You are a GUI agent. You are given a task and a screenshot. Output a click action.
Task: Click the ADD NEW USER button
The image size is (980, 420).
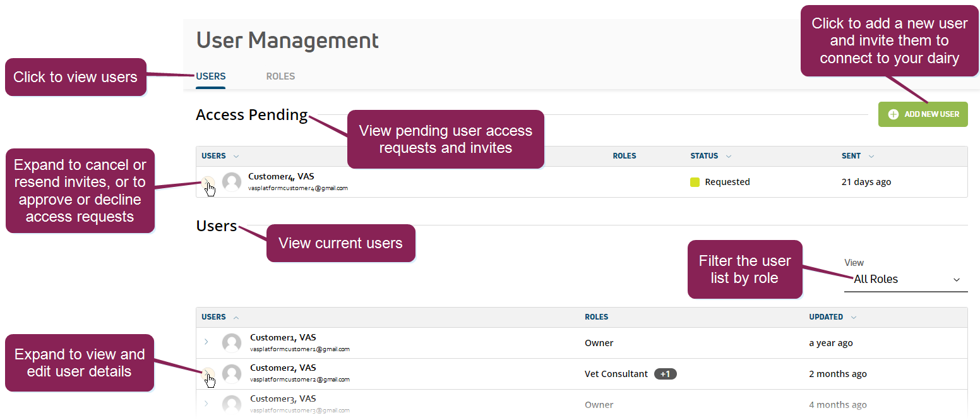tap(923, 114)
